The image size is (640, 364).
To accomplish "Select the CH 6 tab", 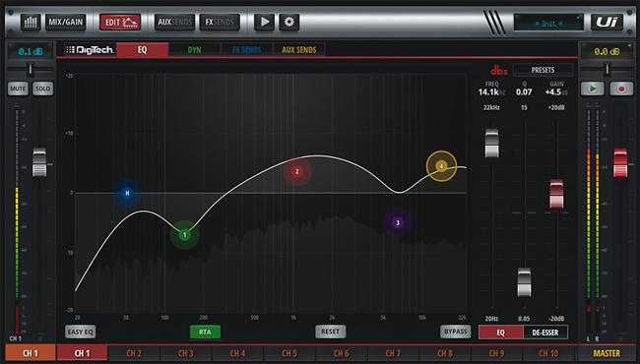I will point(342,353).
